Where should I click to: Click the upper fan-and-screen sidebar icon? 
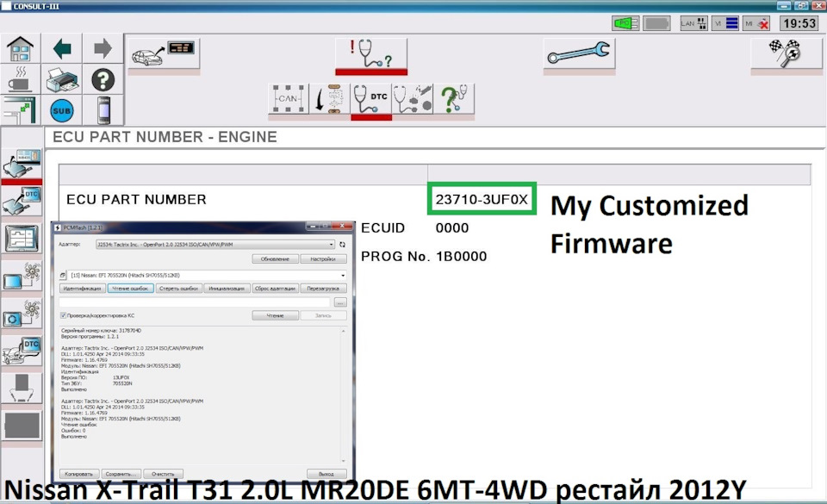(22, 277)
